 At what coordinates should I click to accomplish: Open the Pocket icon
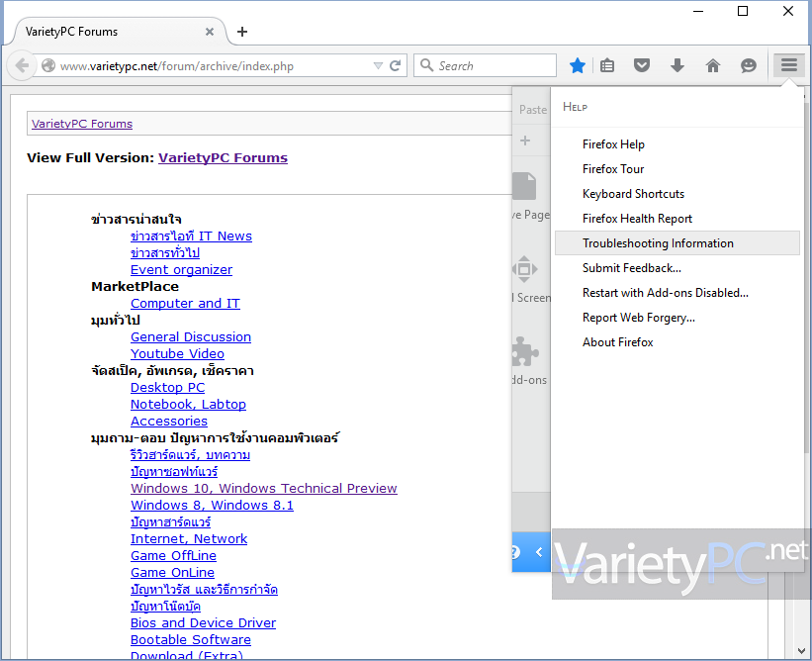[642, 65]
